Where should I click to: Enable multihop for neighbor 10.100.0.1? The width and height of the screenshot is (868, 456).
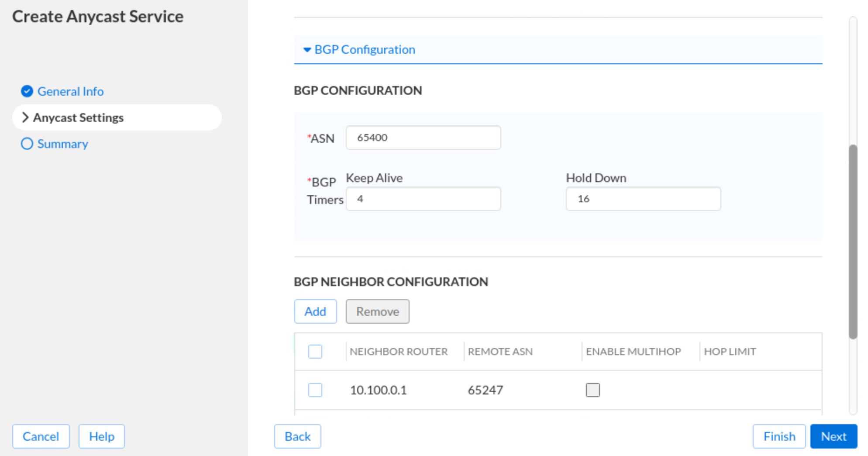click(592, 390)
